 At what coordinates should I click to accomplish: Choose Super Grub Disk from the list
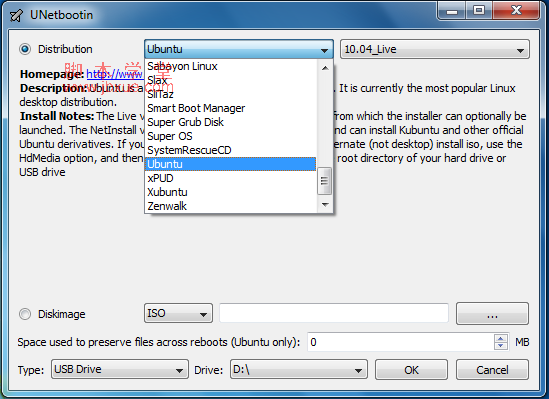230,122
